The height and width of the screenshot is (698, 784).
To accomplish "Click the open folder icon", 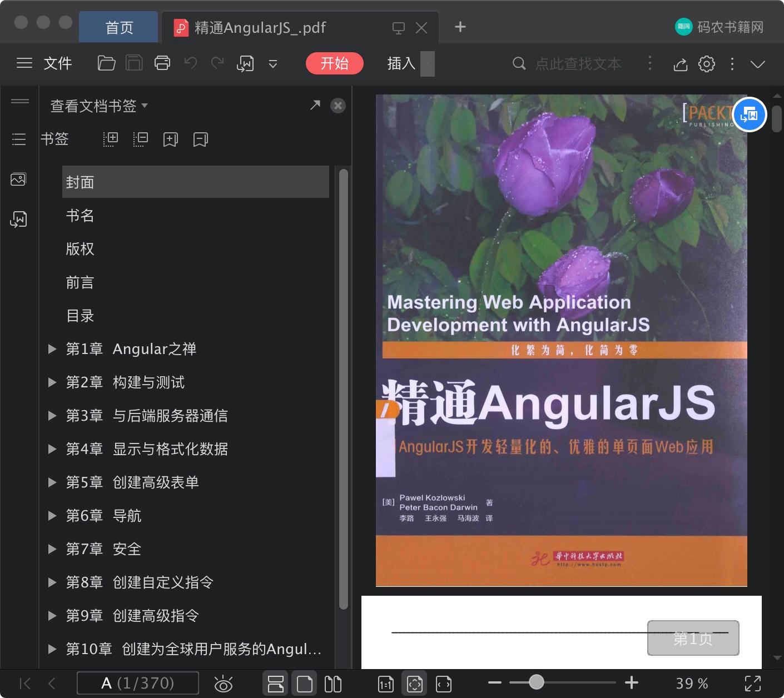I will click(106, 63).
